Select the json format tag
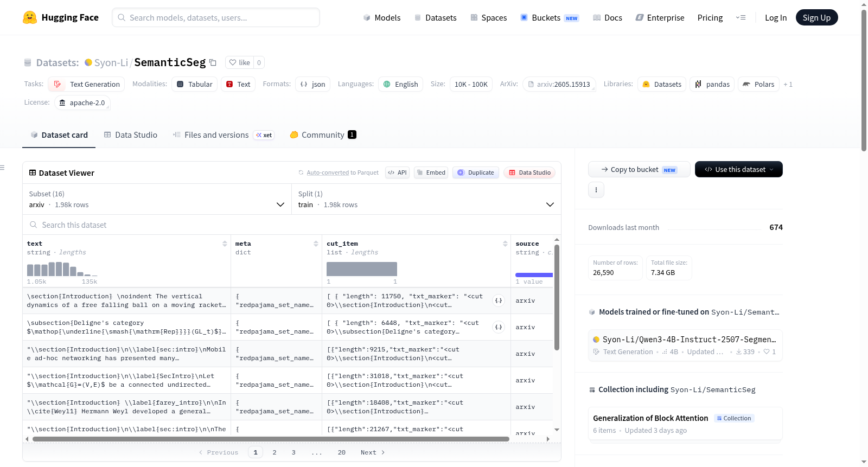 (313, 84)
